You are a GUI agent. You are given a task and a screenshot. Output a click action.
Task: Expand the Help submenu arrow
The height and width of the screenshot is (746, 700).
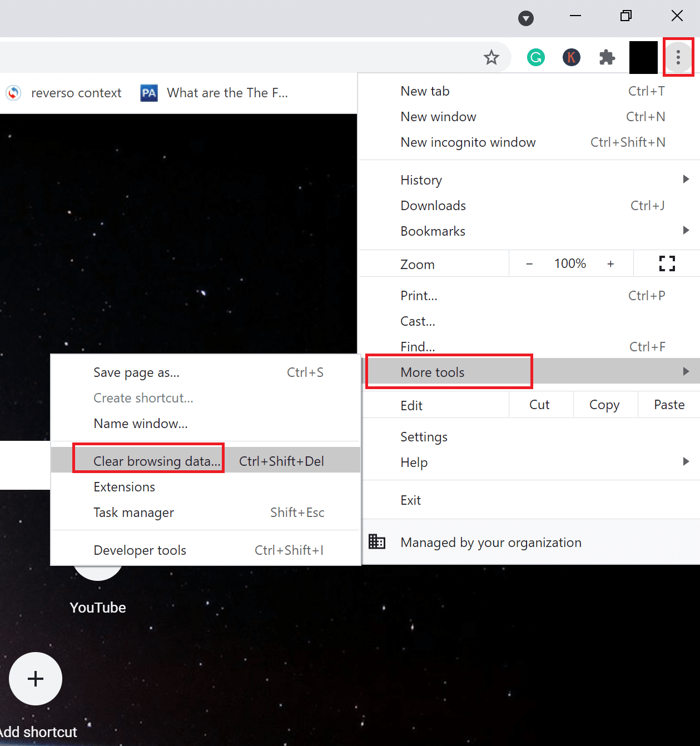686,461
